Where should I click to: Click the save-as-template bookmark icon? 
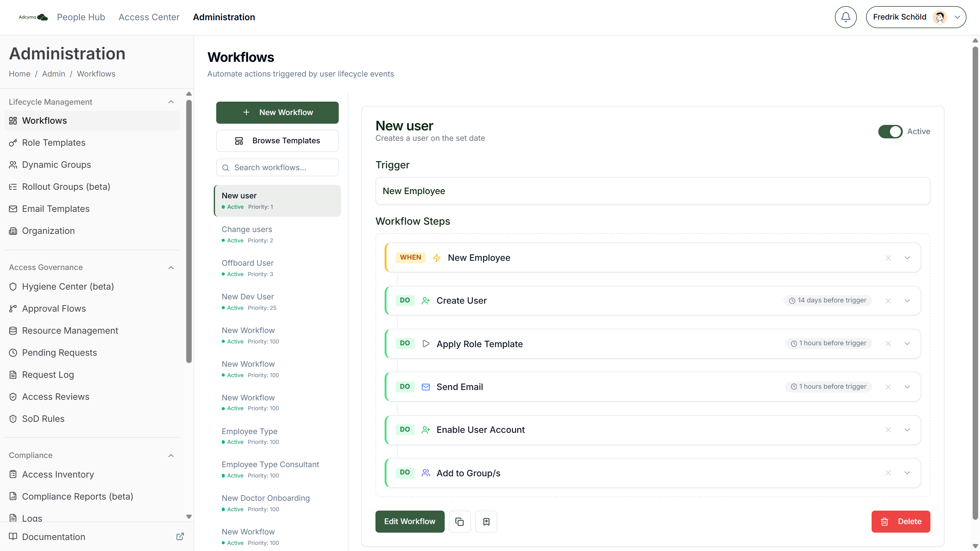tap(486, 521)
